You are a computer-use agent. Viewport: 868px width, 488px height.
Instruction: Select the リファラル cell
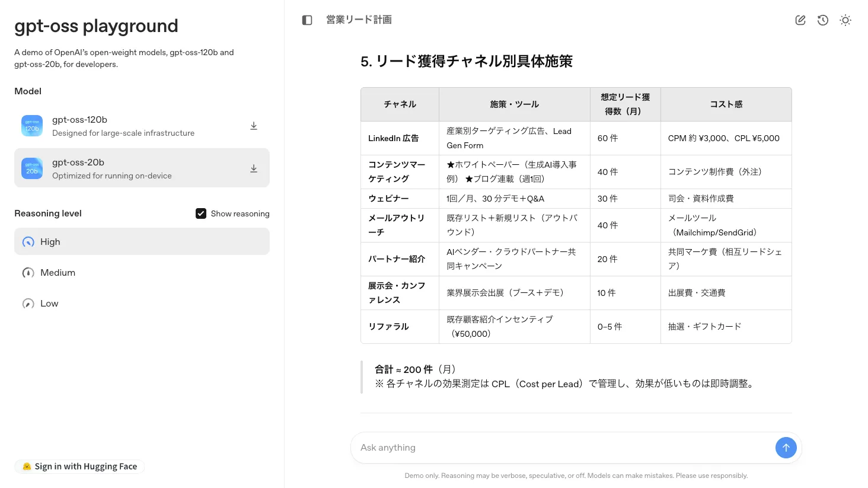click(400, 327)
